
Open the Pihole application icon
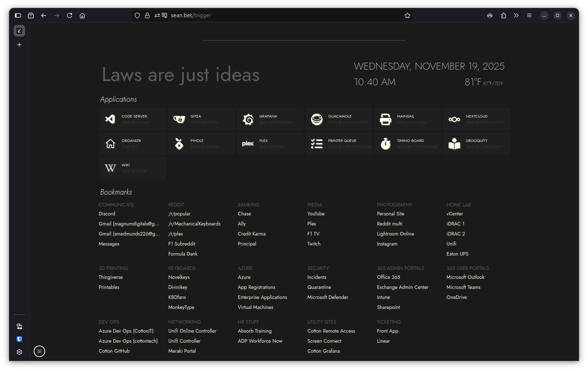click(179, 143)
